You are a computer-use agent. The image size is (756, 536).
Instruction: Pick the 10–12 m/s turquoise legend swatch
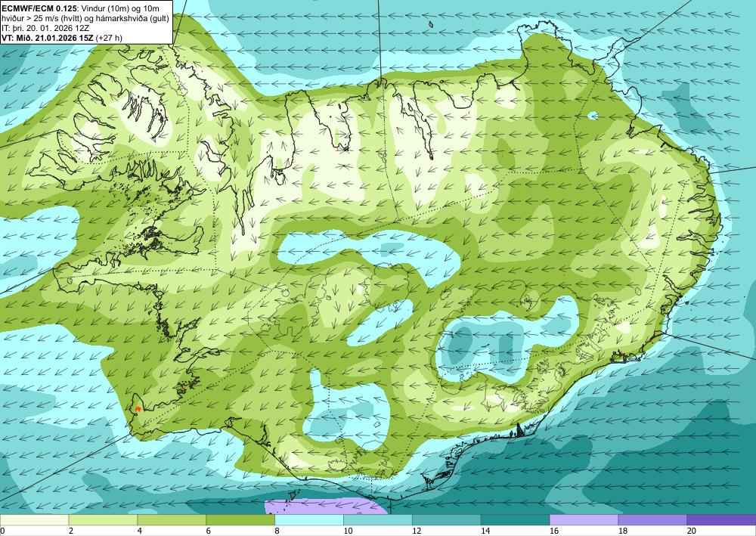(377, 519)
